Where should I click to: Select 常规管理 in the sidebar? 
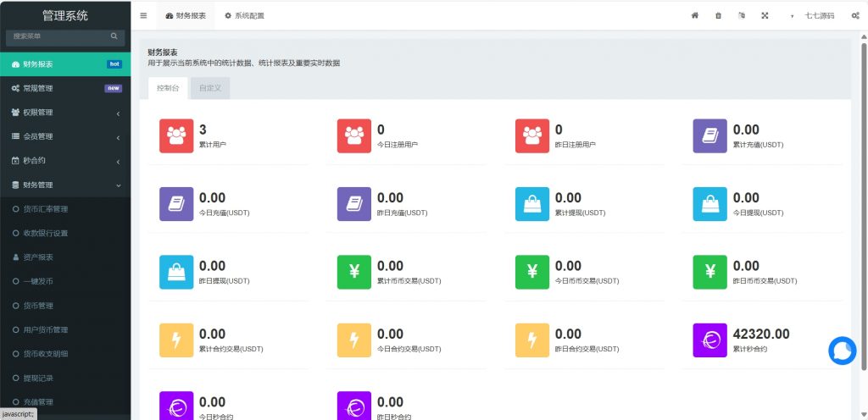click(65, 88)
